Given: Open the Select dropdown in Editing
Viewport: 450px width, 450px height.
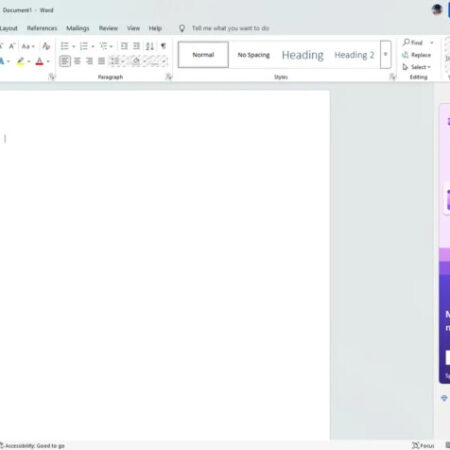Looking at the screenshot, I should click(416, 67).
